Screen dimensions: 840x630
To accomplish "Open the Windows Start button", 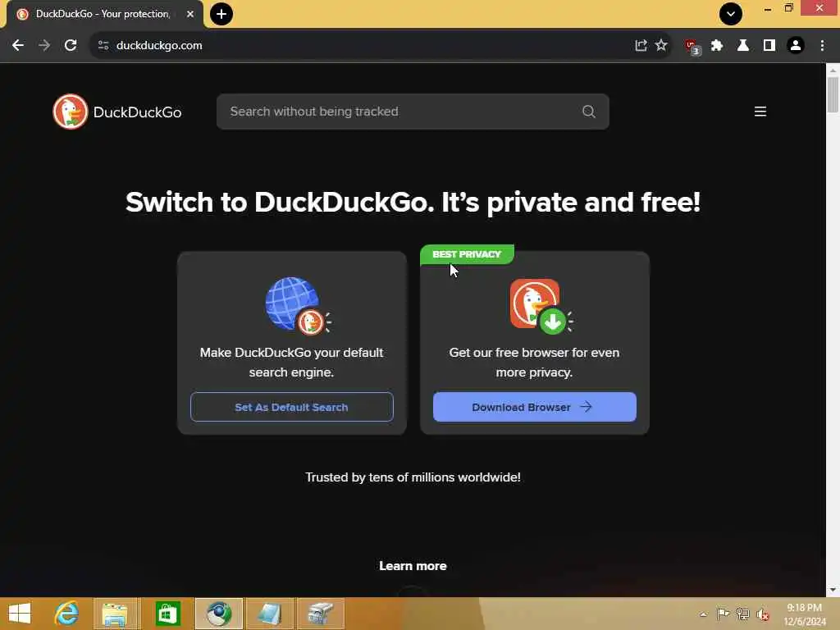I will [x=20, y=614].
